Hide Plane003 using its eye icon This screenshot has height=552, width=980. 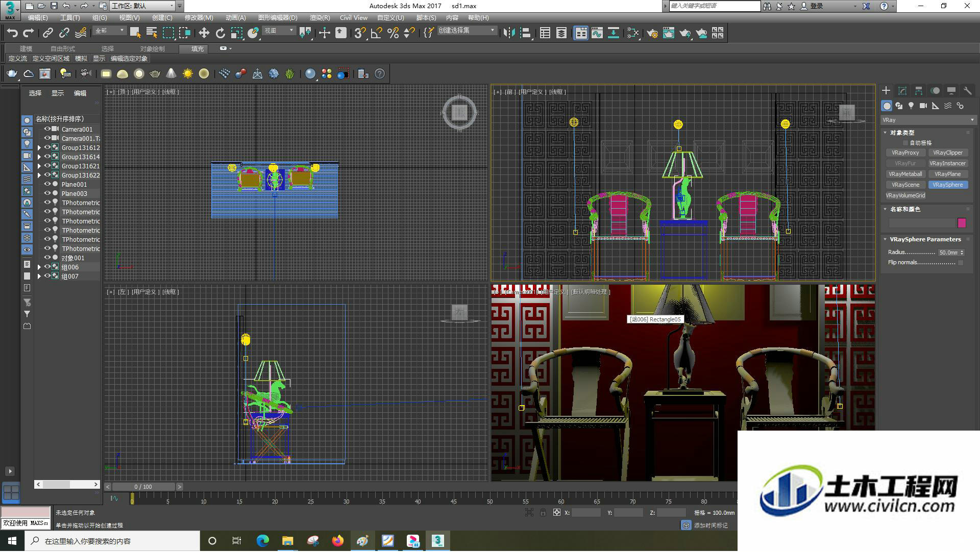tap(47, 193)
